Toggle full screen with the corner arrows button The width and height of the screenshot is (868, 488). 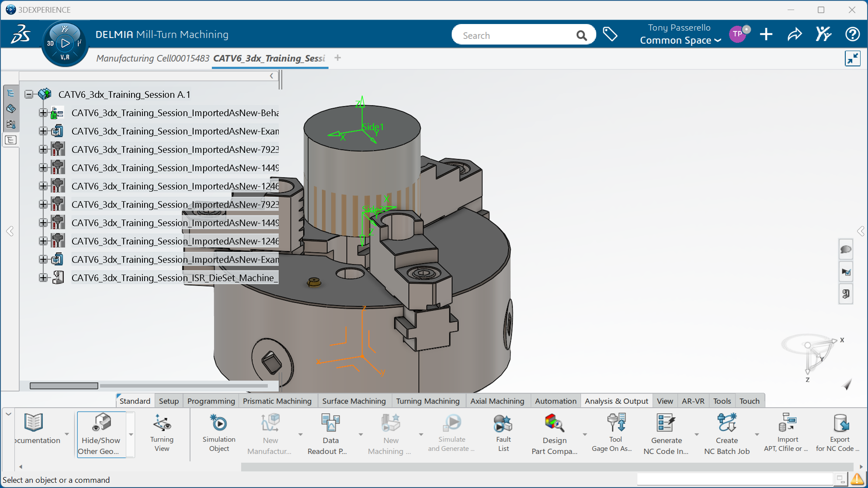(x=852, y=59)
